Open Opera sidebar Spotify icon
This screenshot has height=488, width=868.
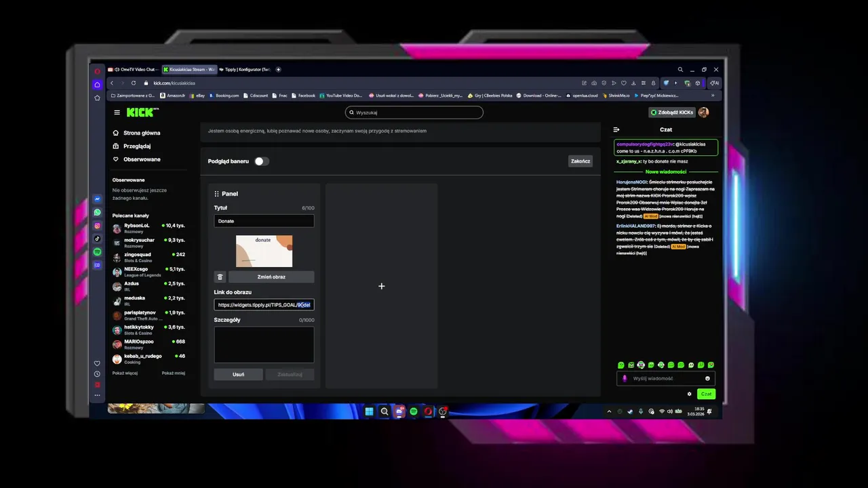[x=97, y=252]
